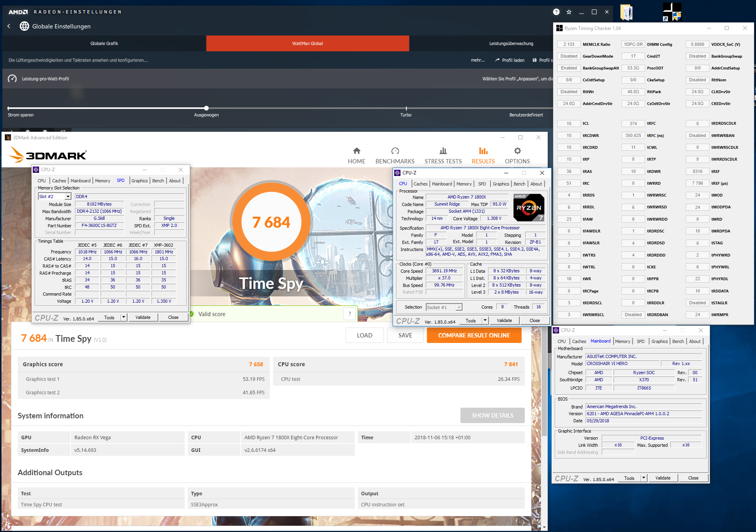Open the help question mark icon in Radeon settings
Screen dimensions: 756x532
(556, 12)
